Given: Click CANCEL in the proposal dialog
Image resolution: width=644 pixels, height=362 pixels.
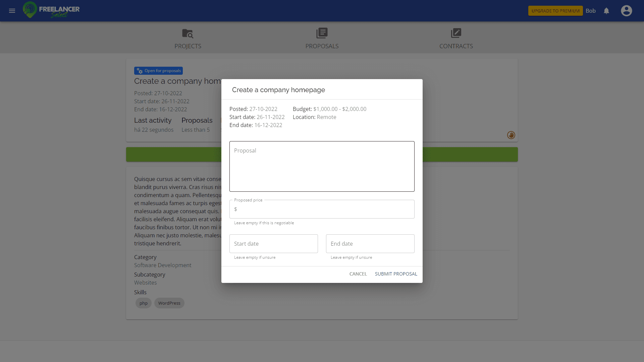Looking at the screenshot, I should 358,274.
